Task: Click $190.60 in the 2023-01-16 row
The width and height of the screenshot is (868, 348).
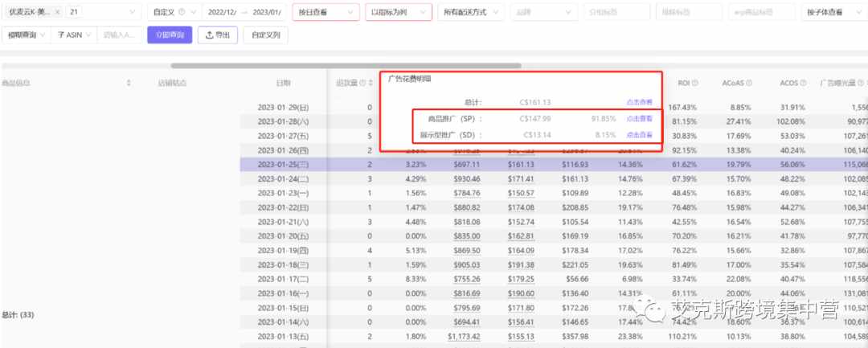Action: [x=520, y=293]
